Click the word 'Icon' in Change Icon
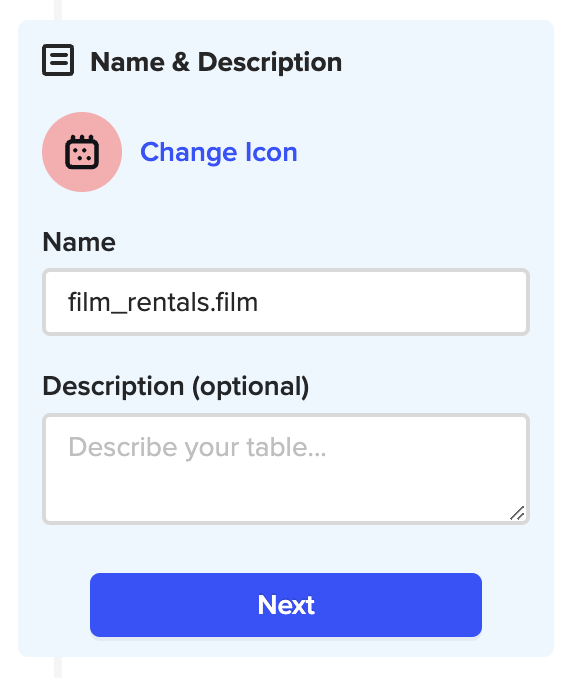 [x=272, y=152]
